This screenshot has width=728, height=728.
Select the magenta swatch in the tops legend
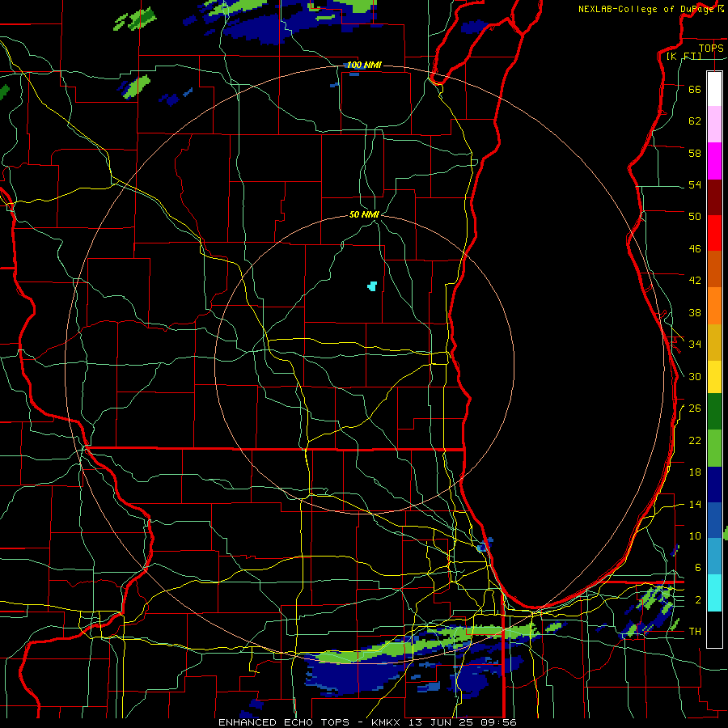tap(714, 161)
